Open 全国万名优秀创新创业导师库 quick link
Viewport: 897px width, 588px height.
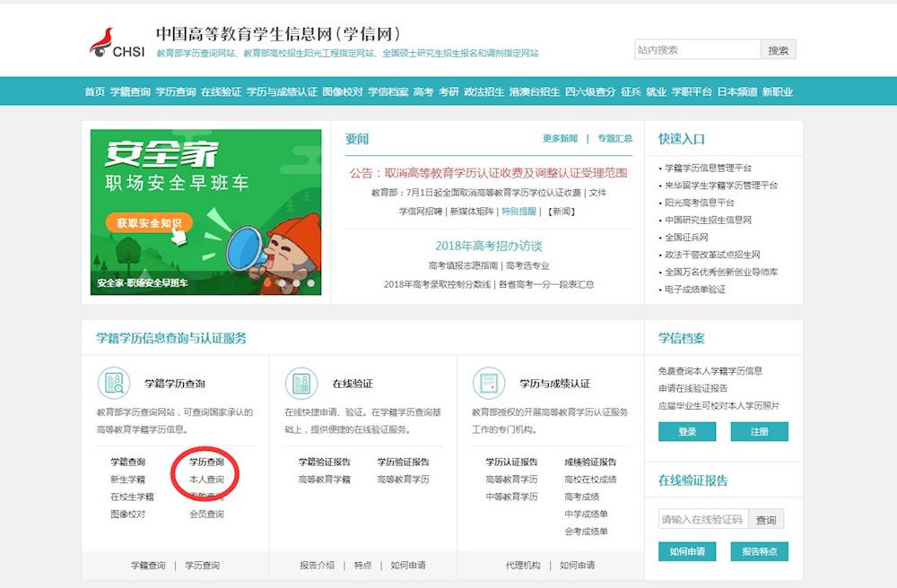pyautogui.click(x=721, y=272)
